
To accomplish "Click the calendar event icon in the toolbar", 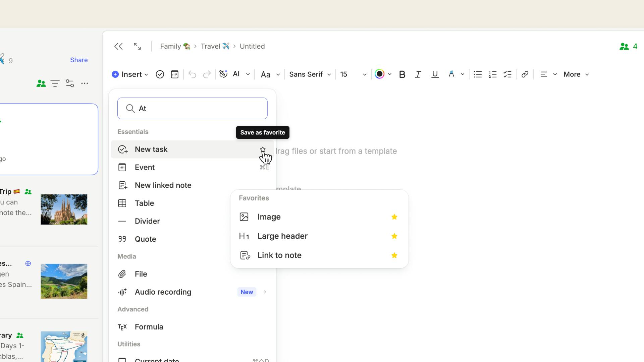I will point(174,74).
